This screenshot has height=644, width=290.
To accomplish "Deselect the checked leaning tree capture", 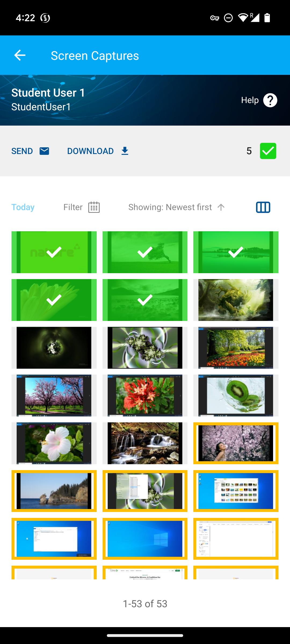I will tap(145, 252).
